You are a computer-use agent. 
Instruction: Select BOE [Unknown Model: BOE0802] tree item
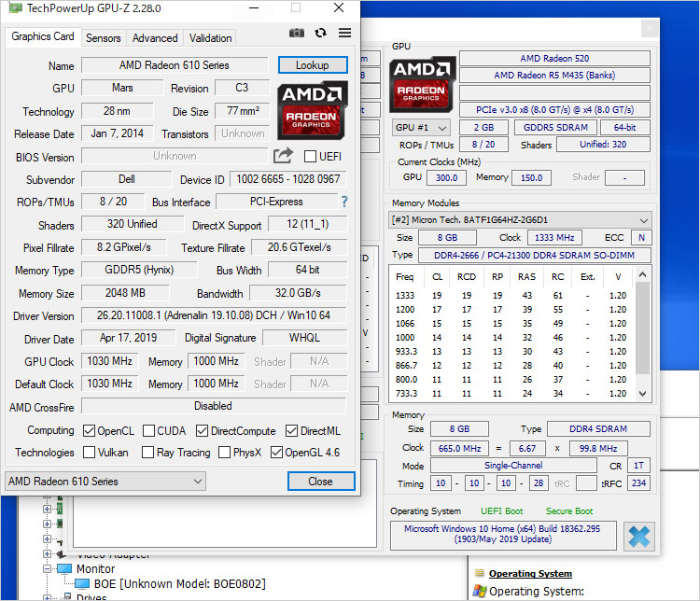click(x=180, y=583)
